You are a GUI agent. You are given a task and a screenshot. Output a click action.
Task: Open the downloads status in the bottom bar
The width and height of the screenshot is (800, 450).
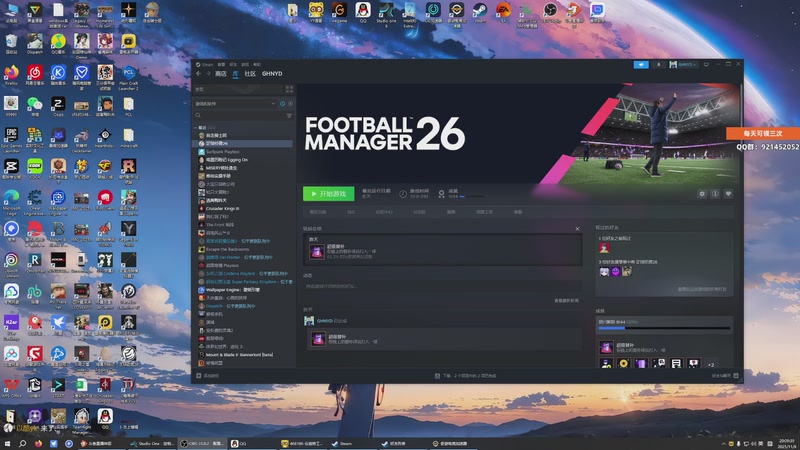pyautogui.click(x=465, y=376)
